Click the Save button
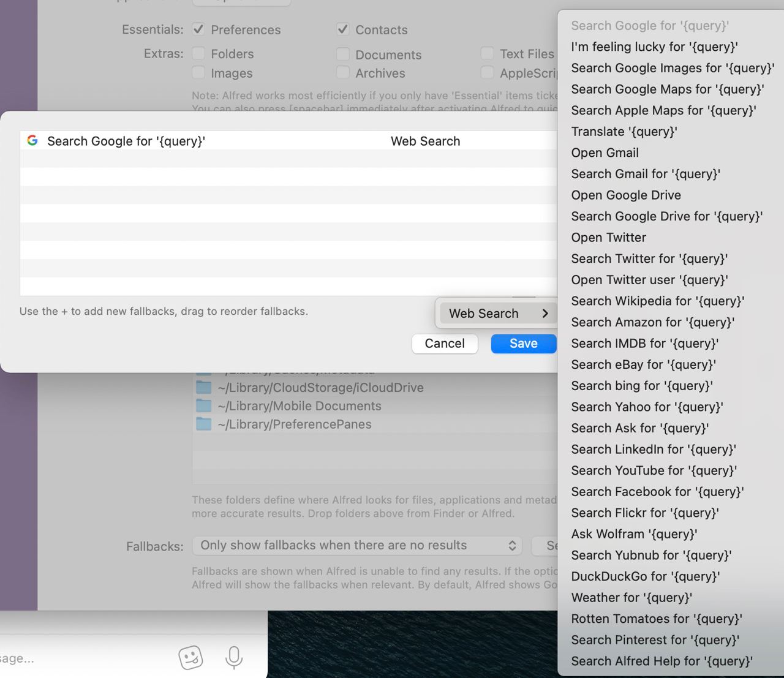This screenshot has width=784, height=678. click(524, 344)
